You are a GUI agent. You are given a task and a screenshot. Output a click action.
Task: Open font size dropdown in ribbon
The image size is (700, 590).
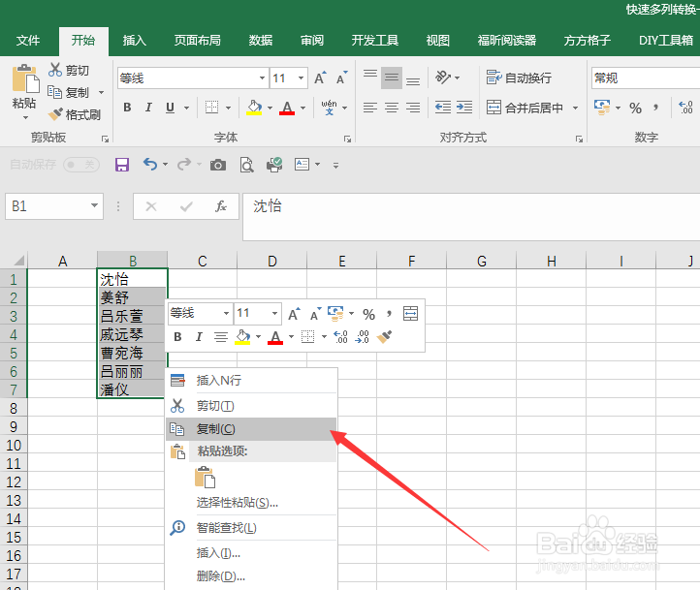[x=302, y=78]
